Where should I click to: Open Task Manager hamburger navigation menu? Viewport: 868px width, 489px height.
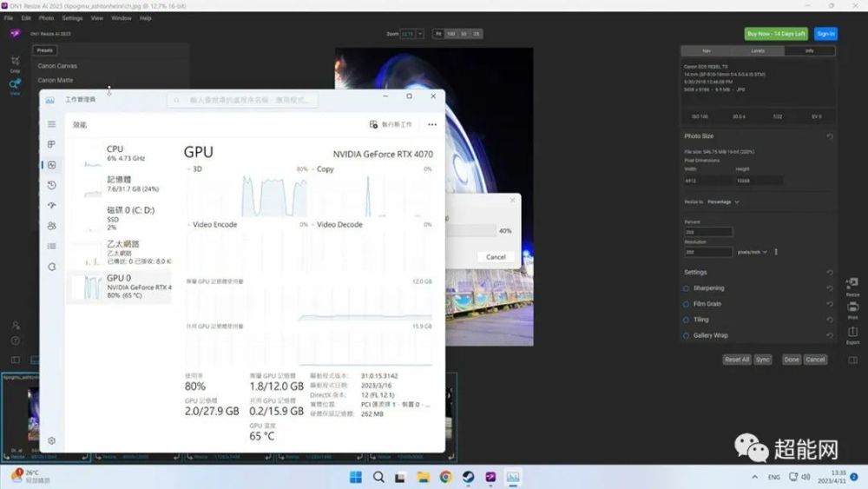pos(51,124)
